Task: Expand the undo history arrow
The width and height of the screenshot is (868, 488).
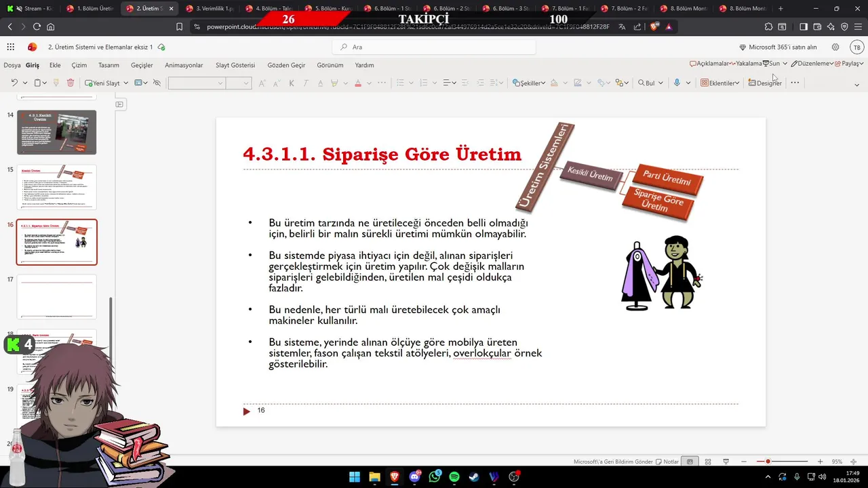Action: pos(25,83)
